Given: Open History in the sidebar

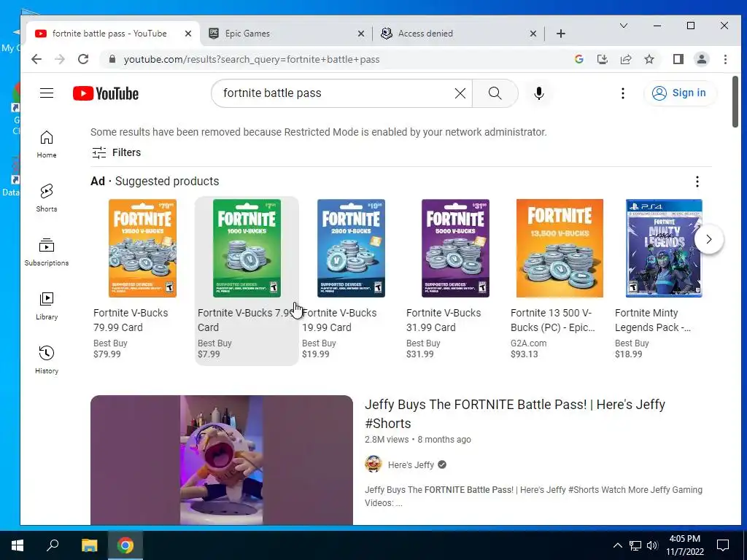Looking at the screenshot, I should [x=47, y=359].
